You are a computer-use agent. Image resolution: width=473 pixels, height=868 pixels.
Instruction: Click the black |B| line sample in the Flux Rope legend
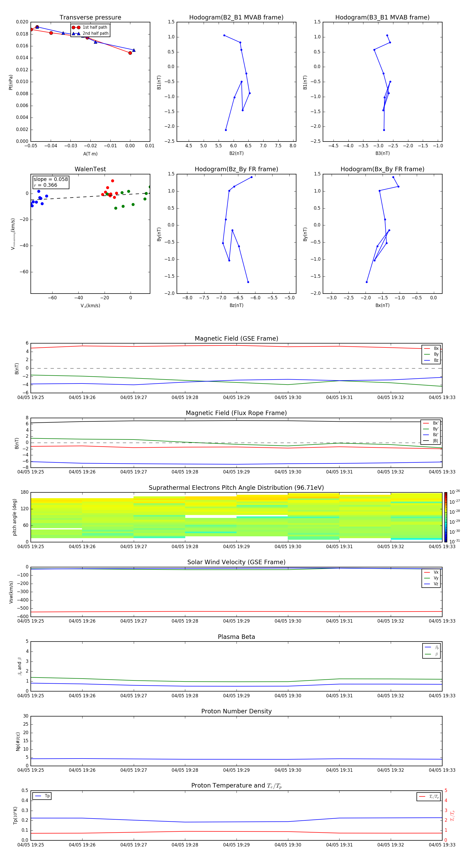click(426, 441)
